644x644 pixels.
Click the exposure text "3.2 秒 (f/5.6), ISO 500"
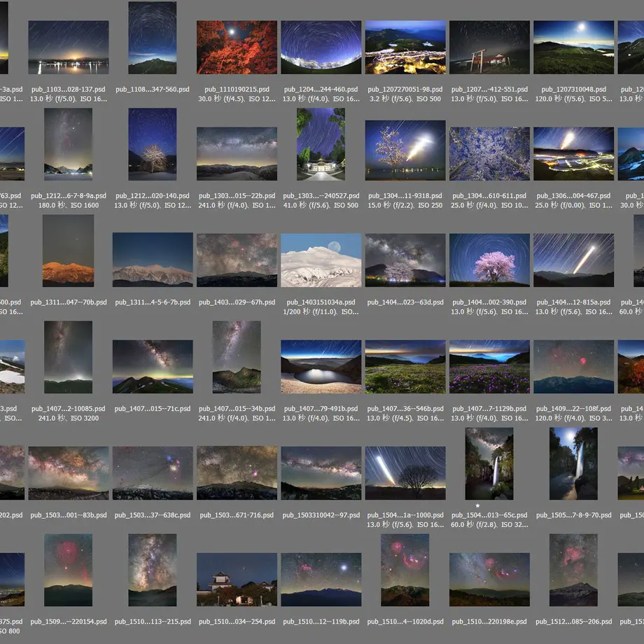click(x=405, y=99)
